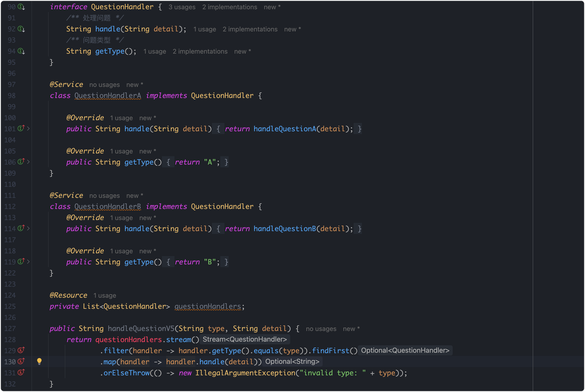The width and height of the screenshot is (585, 392).
Task: Click the lambda gutter icon on line 130
Action: point(21,361)
